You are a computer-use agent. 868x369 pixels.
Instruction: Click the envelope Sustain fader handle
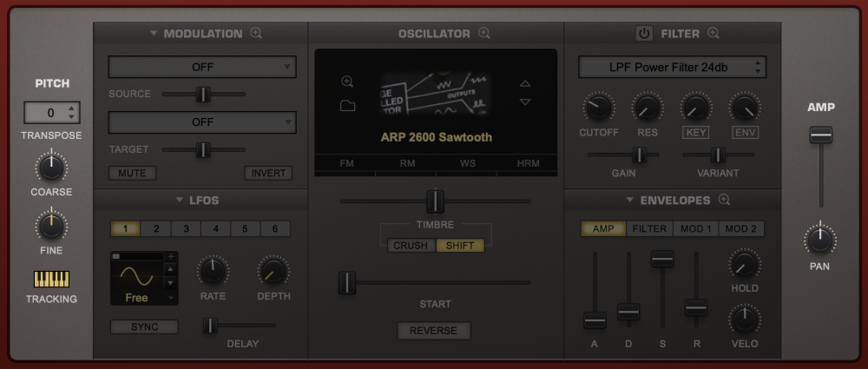[x=662, y=259]
